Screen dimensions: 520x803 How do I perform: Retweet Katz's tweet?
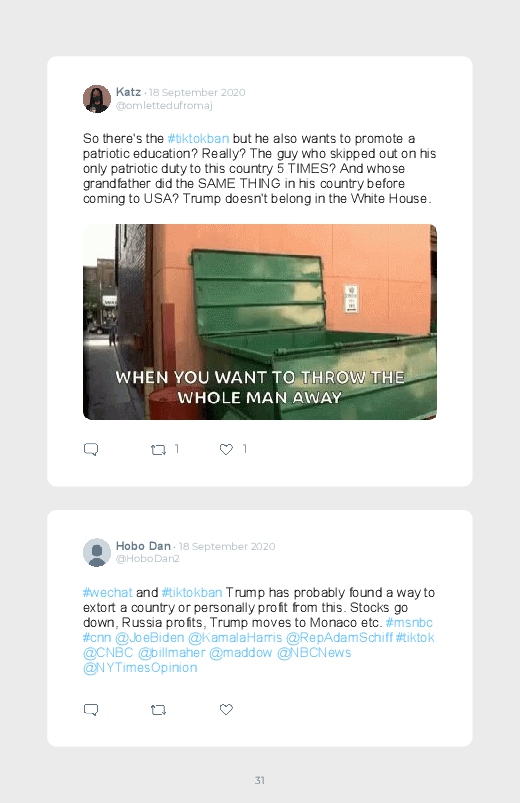pyautogui.click(x=158, y=450)
